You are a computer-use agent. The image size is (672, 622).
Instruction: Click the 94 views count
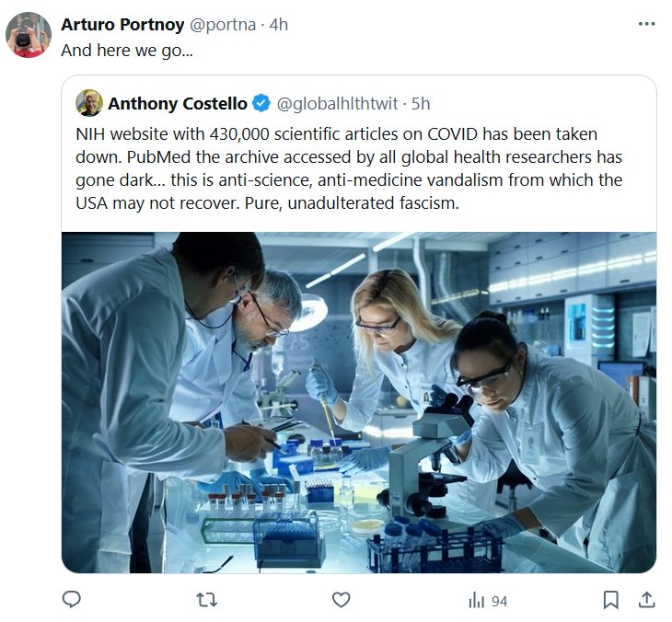coord(499,601)
